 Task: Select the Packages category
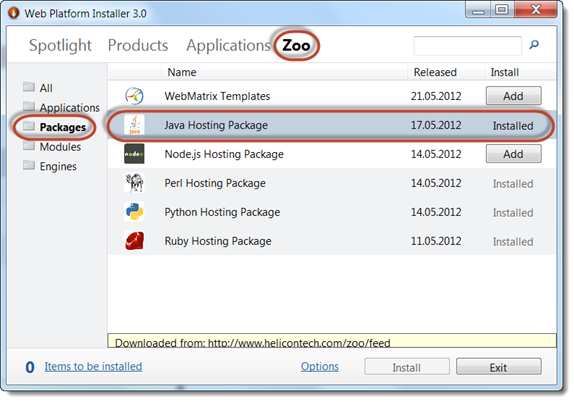(63, 127)
